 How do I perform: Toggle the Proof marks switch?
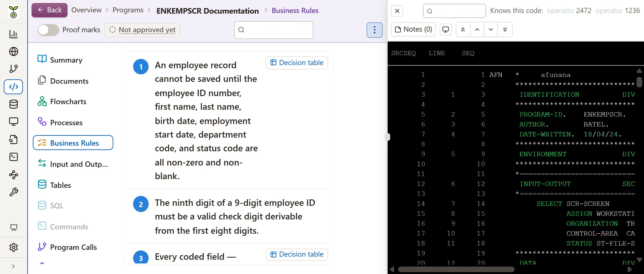[x=49, y=30]
